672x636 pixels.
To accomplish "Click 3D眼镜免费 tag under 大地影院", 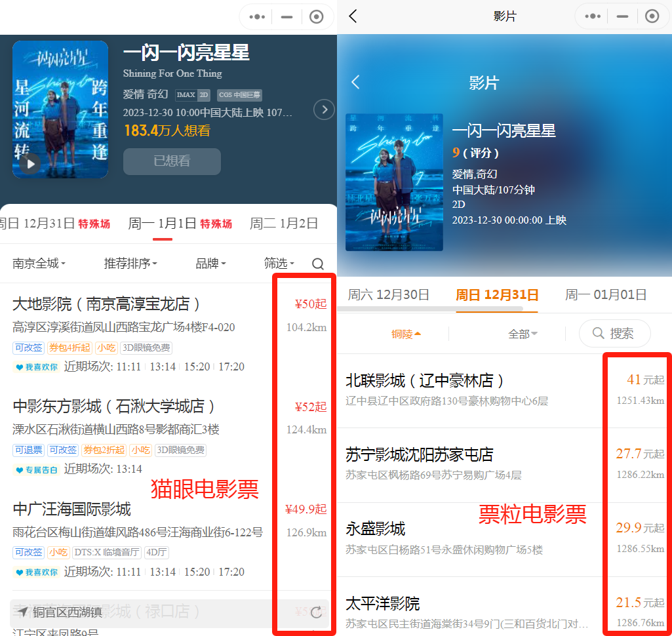I will click(146, 348).
